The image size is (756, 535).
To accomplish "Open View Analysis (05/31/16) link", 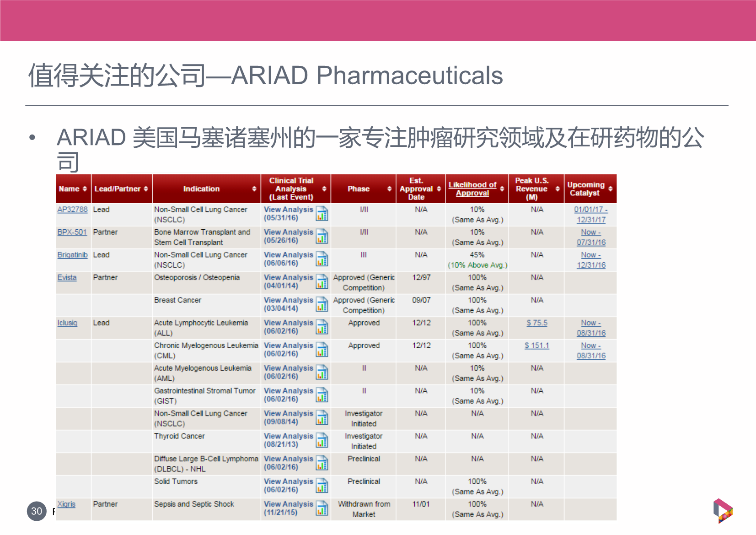I will pyautogui.click(x=289, y=214).
